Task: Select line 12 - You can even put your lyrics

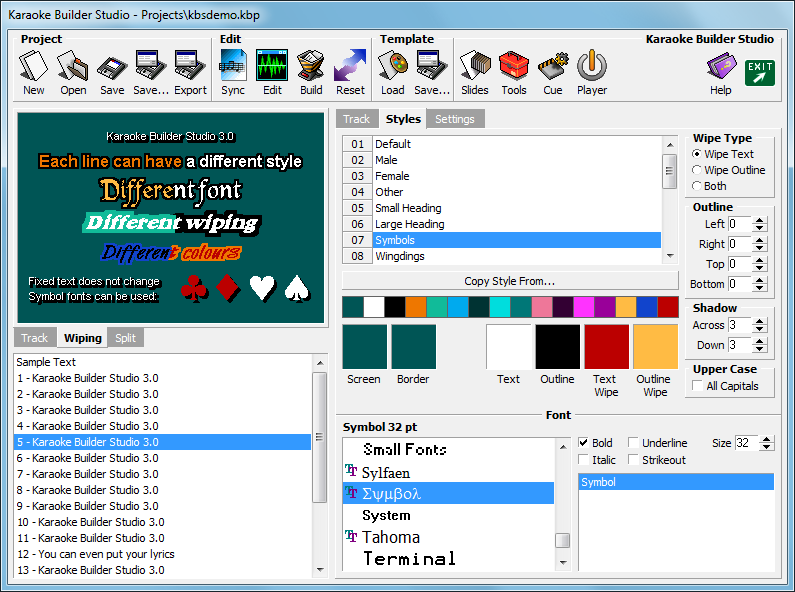Action: coord(162,554)
